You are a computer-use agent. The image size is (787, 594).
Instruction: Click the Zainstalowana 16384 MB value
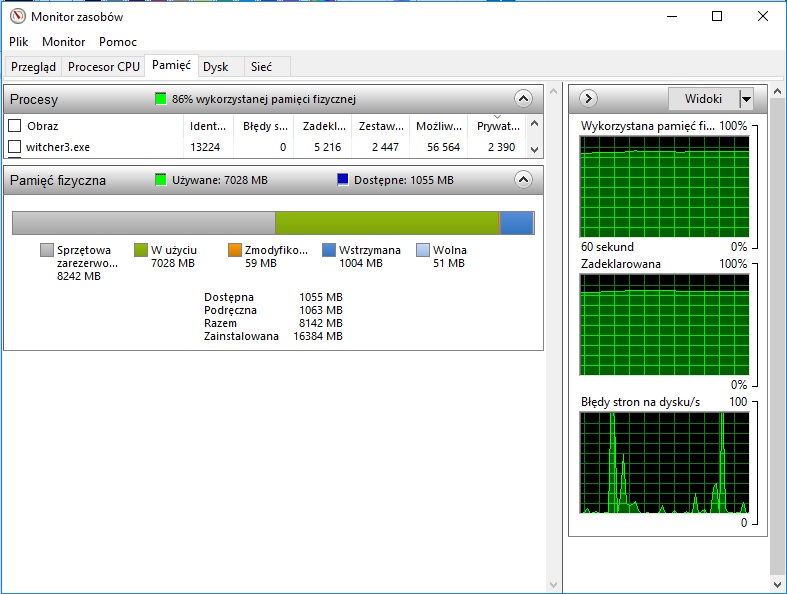pos(318,336)
